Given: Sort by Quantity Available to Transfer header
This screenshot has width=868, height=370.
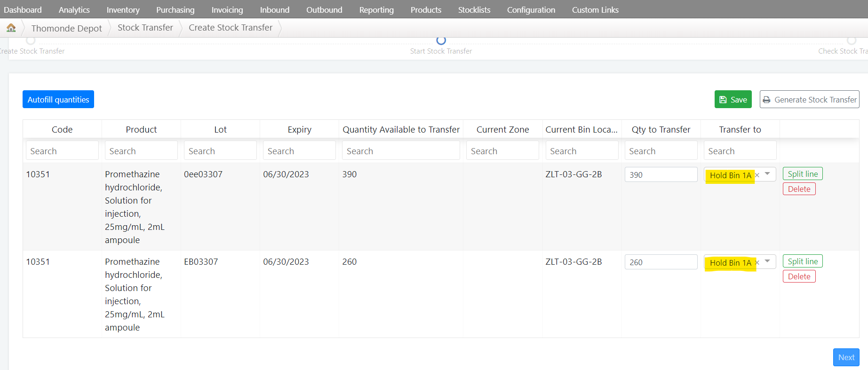Looking at the screenshot, I should pyautogui.click(x=401, y=129).
